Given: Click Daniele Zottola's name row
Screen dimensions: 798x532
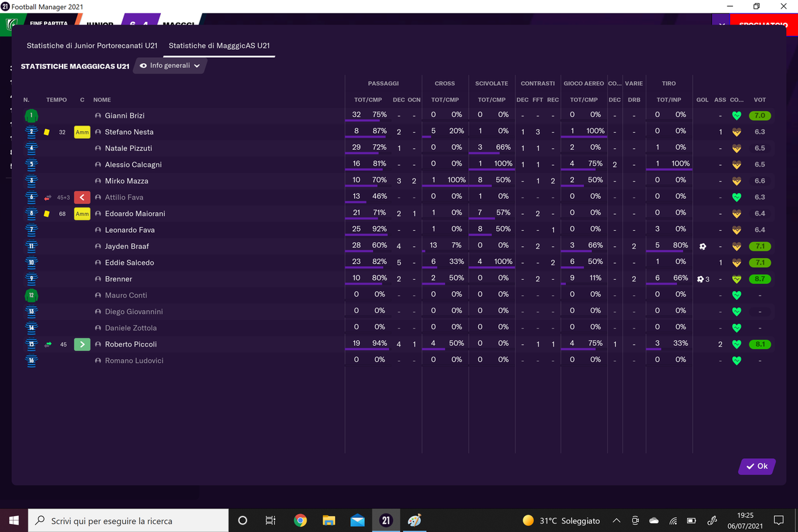Looking at the screenshot, I should tap(131, 328).
